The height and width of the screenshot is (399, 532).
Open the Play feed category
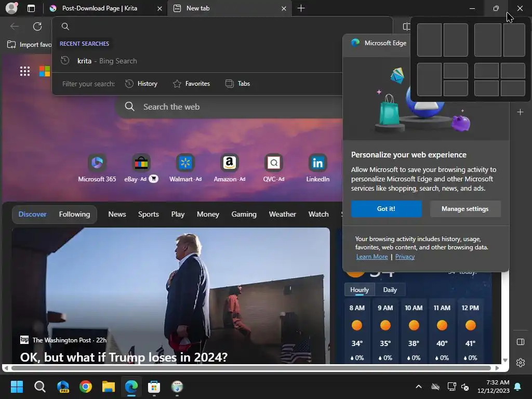pos(178,215)
